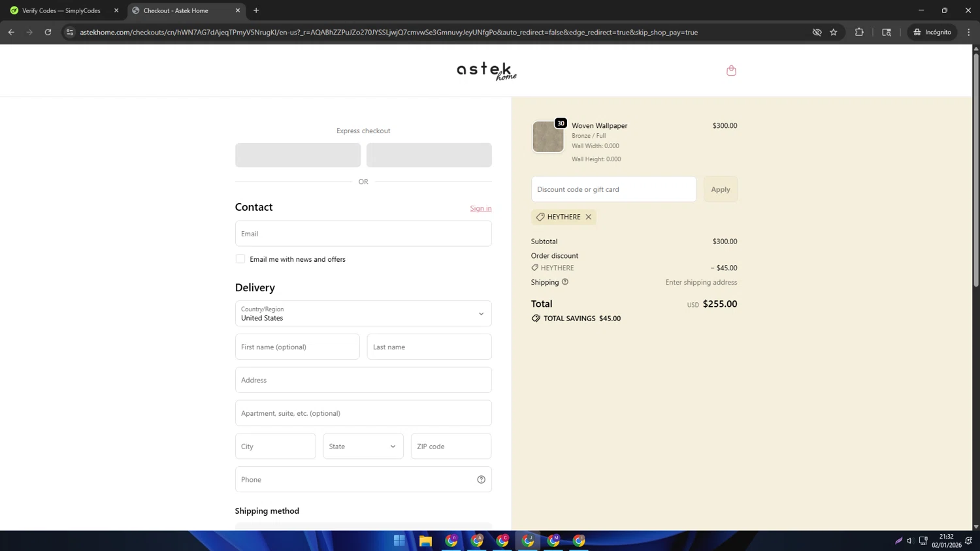The height and width of the screenshot is (551, 980).
Task: Click the Sign in link
Action: click(x=481, y=208)
